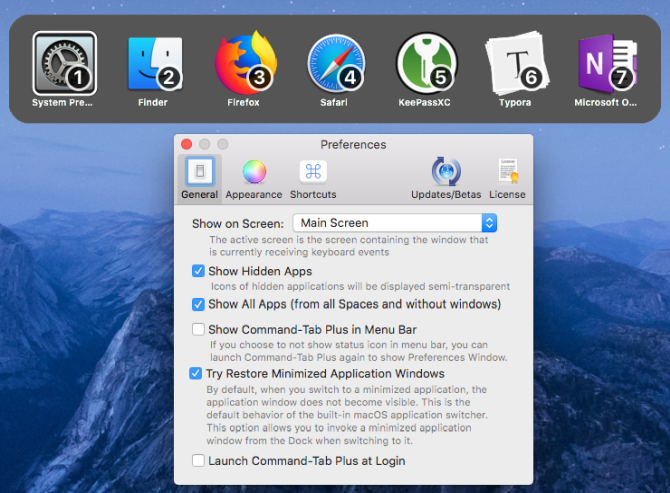The image size is (670, 493).
Task: Toggle Try Restore Minimized Application Windows
Action: [x=198, y=374]
